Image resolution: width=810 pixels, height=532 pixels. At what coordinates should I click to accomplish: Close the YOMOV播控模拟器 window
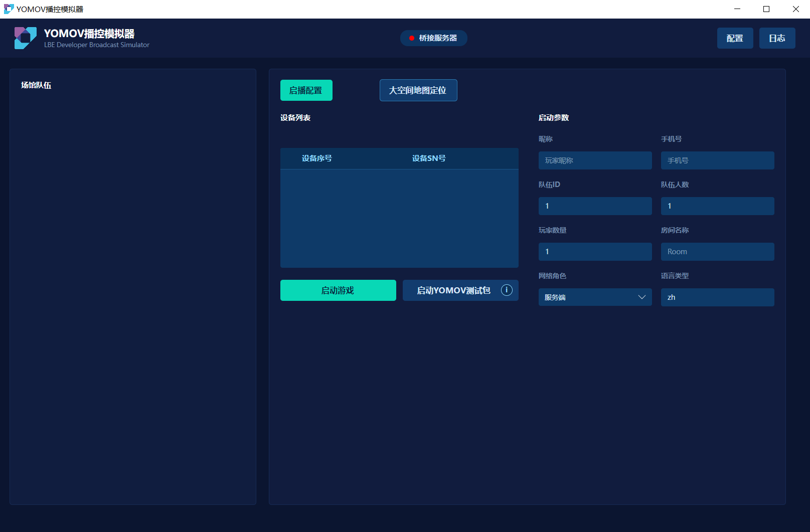point(795,9)
